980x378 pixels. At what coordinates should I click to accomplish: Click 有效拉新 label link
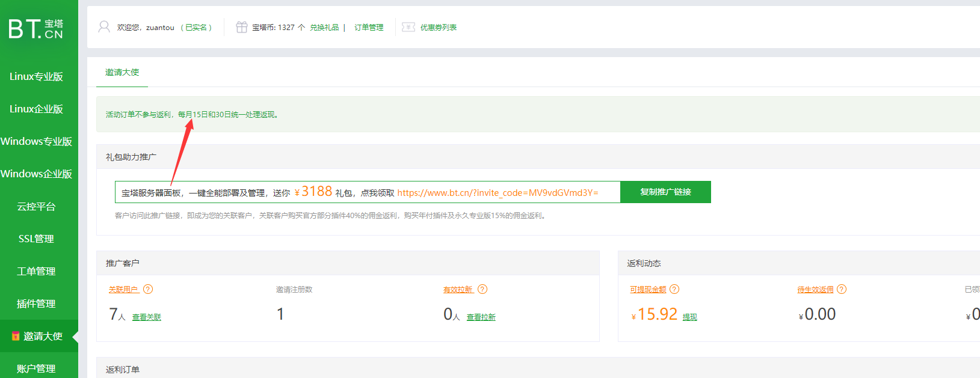coord(458,290)
